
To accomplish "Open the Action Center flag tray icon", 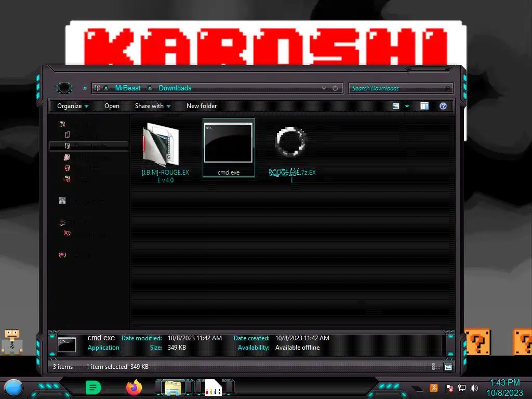I will pyautogui.click(x=449, y=388).
